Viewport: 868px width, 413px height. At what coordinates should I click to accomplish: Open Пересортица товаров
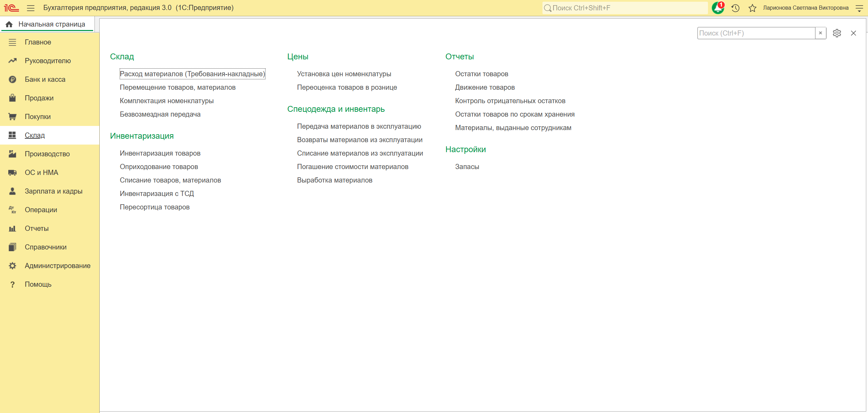click(x=154, y=207)
